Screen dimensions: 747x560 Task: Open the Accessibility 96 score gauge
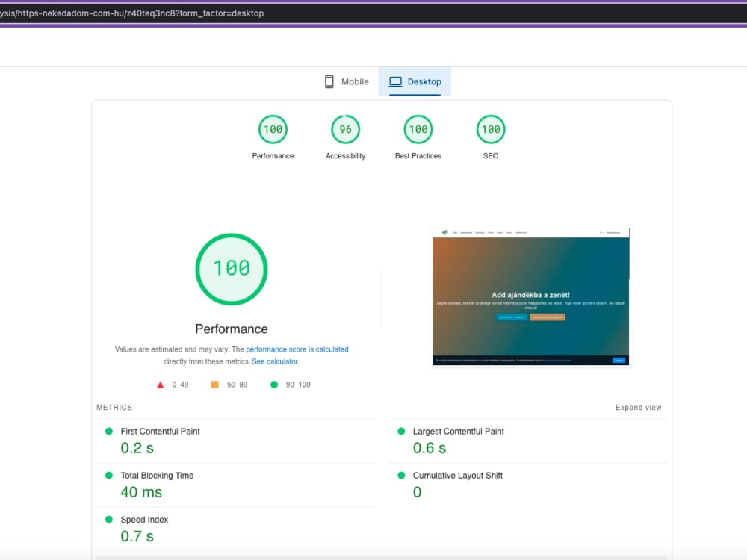tap(345, 129)
